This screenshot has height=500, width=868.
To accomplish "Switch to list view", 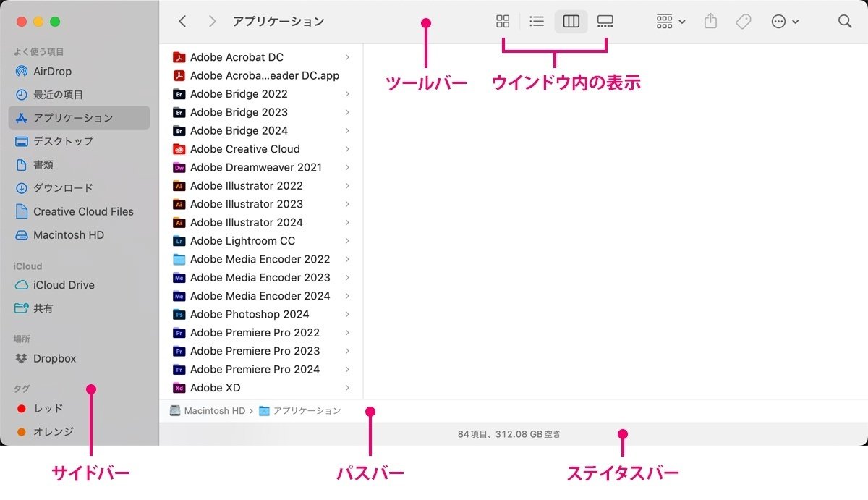I will click(x=537, y=22).
